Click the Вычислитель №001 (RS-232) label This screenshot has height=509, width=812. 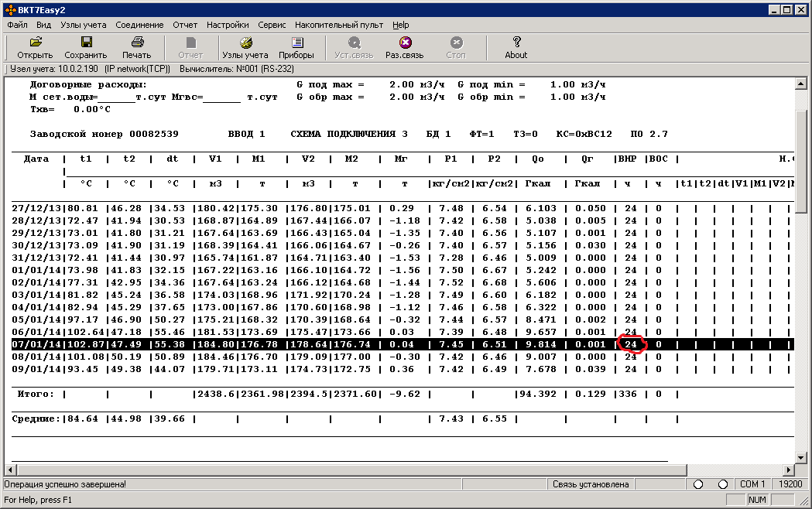[x=237, y=69]
